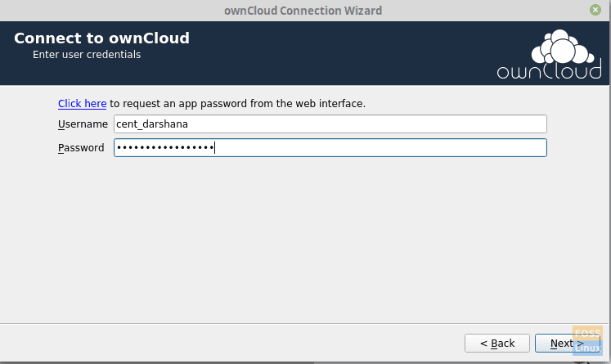Click the ownCloud wordmark under the cloud

coord(549,71)
